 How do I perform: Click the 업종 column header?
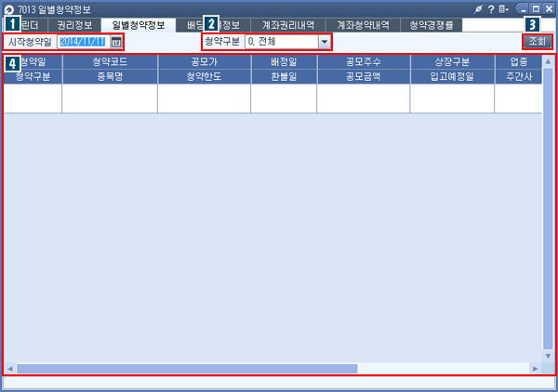tap(519, 62)
